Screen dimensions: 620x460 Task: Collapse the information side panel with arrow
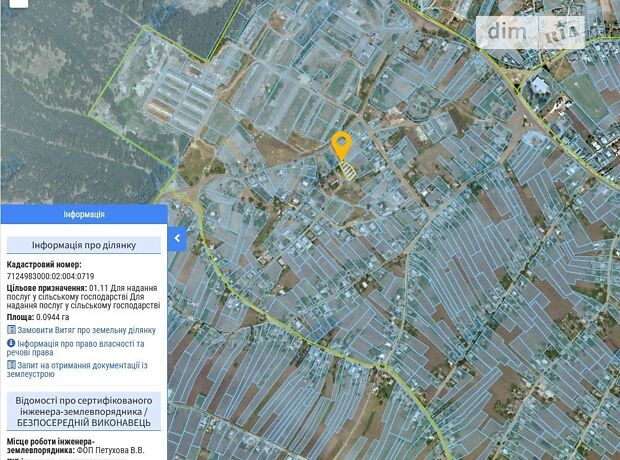click(x=177, y=239)
